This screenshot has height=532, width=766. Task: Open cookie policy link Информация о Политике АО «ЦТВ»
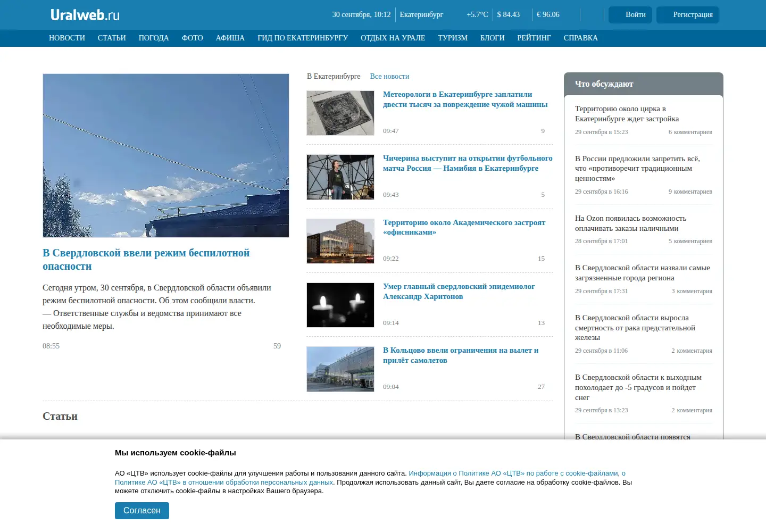pyautogui.click(x=513, y=473)
